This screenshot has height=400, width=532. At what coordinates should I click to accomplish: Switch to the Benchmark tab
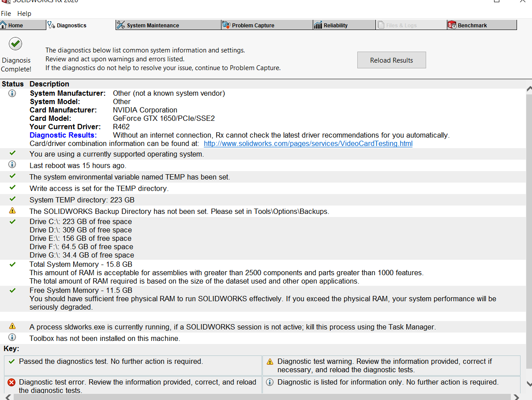click(x=482, y=25)
